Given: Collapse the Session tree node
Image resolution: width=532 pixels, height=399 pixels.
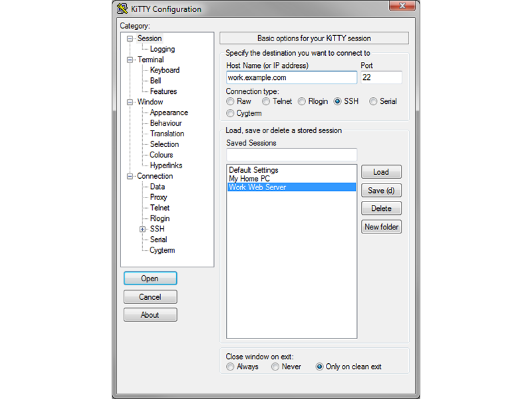Looking at the screenshot, I should point(130,39).
